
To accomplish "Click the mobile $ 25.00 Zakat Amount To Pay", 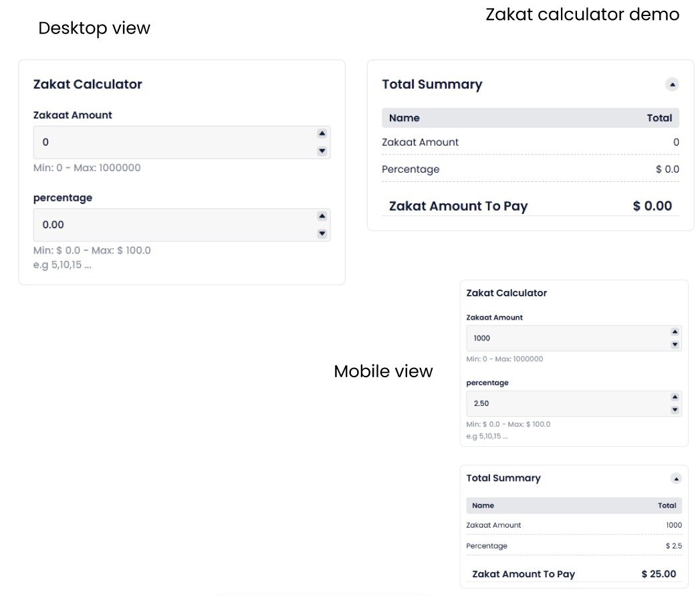I will (659, 574).
